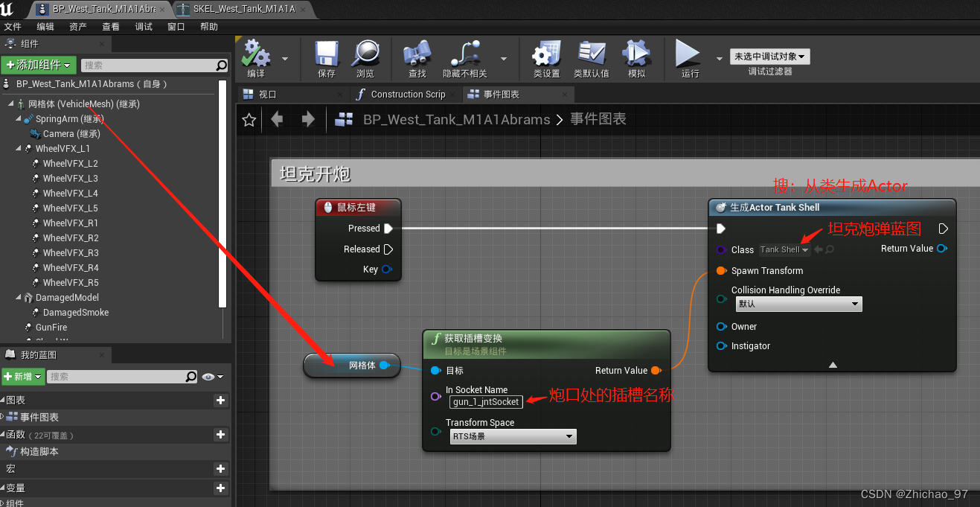Expand the Spawn Actor node advanced arrow

[833, 365]
